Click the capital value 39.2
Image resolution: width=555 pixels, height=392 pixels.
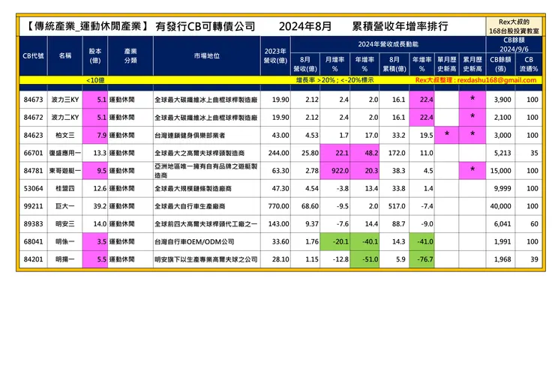pyautogui.click(x=100, y=206)
